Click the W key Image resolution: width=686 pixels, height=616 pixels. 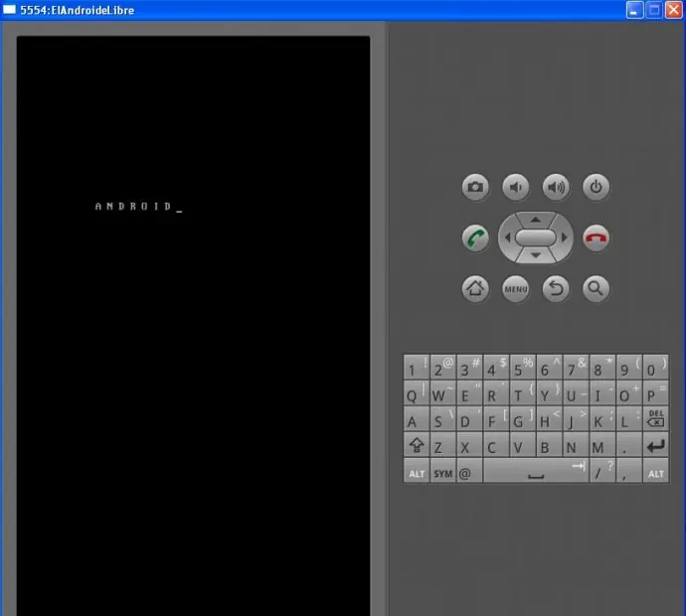click(442, 393)
